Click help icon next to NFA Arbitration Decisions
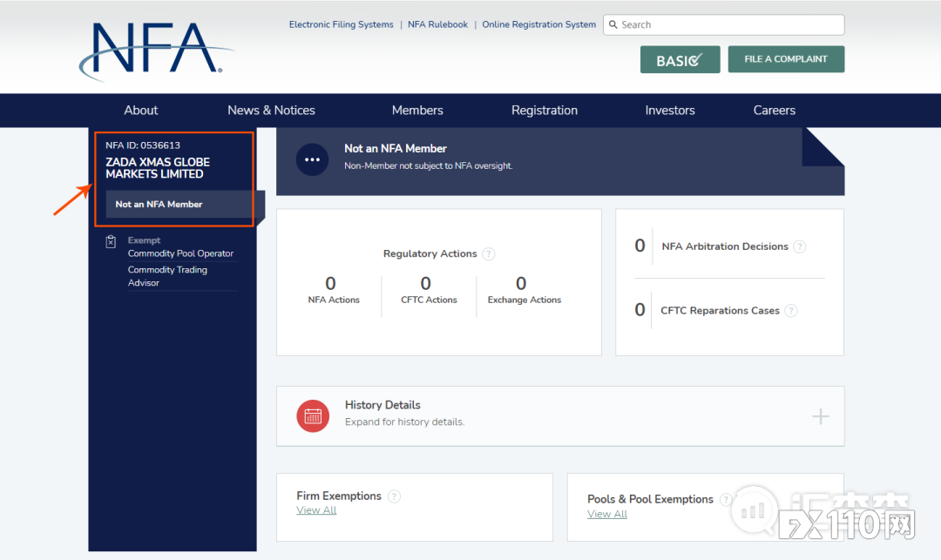 pos(800,246)
